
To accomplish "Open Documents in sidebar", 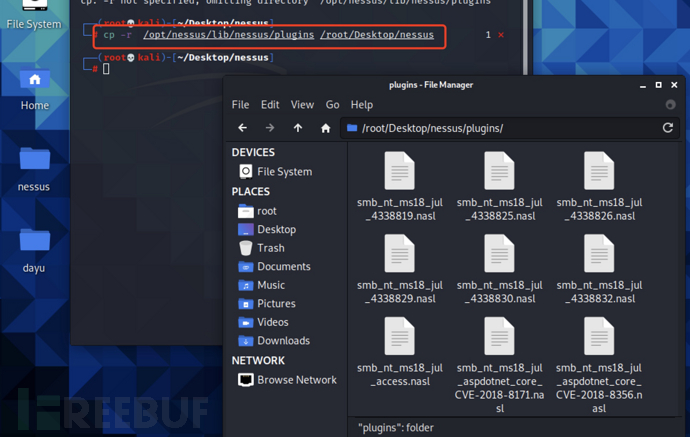I will point(275,266).
